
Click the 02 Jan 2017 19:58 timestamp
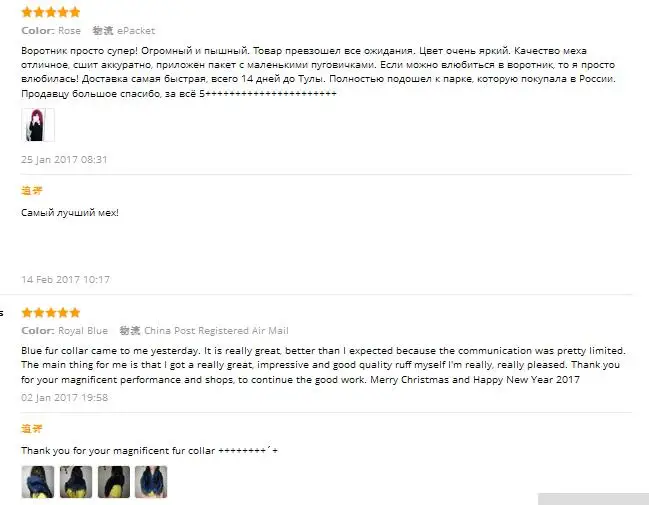click(65, 397)
